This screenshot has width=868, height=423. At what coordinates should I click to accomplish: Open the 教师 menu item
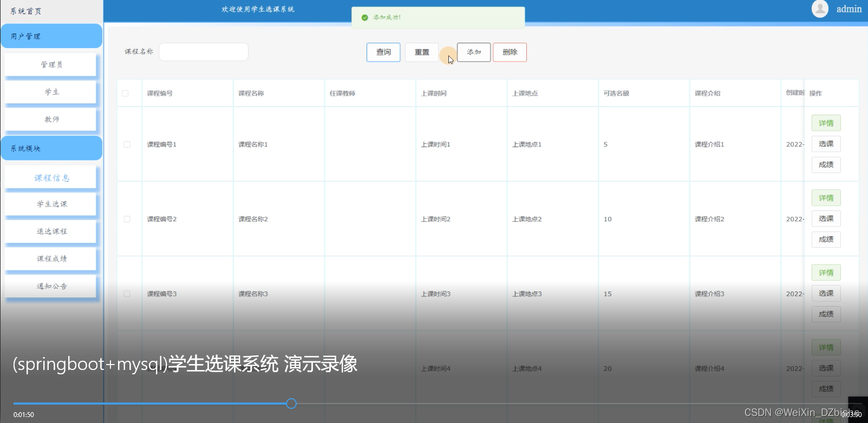click(51, 119)
